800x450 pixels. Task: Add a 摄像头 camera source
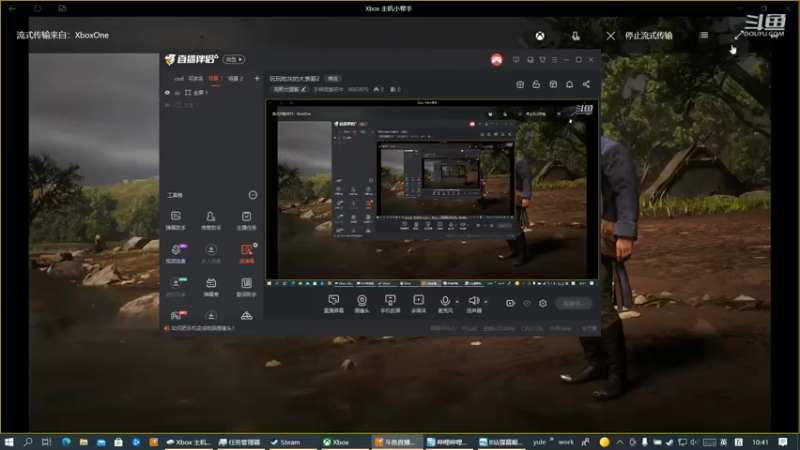[362, 304]
